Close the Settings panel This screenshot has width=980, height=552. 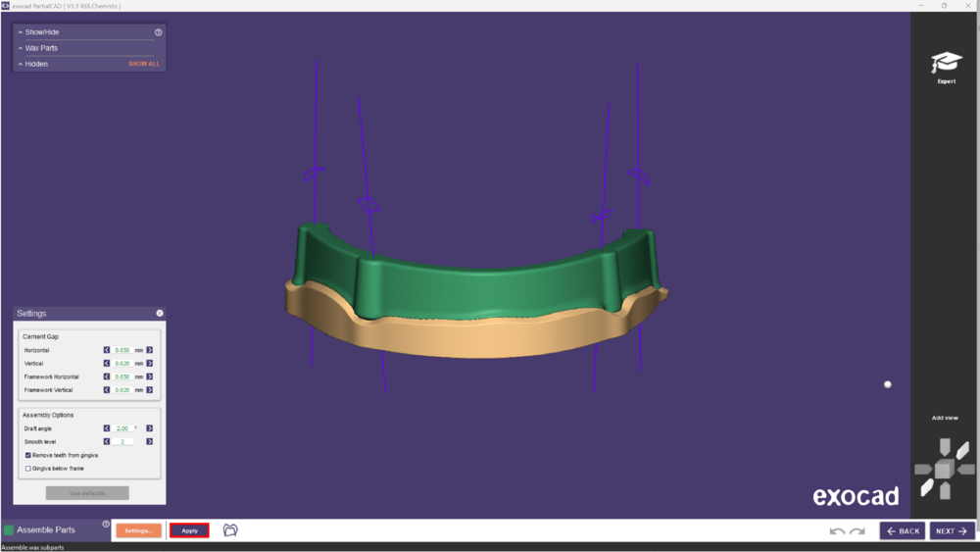[x=160, y=313]
